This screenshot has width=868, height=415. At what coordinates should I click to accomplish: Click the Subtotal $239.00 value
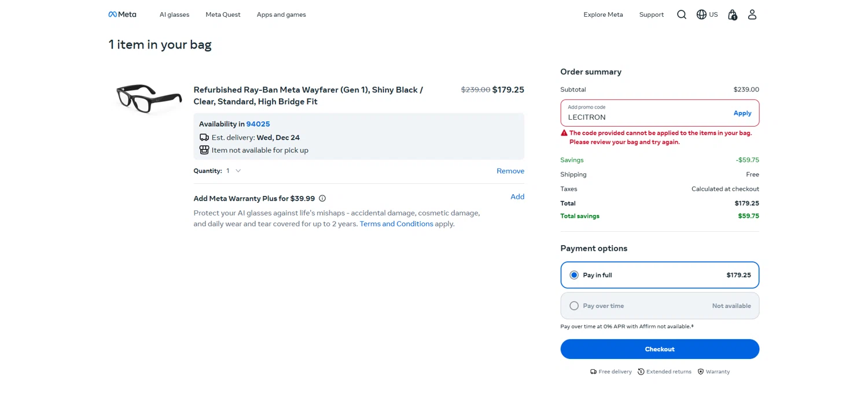coord(746,90)
